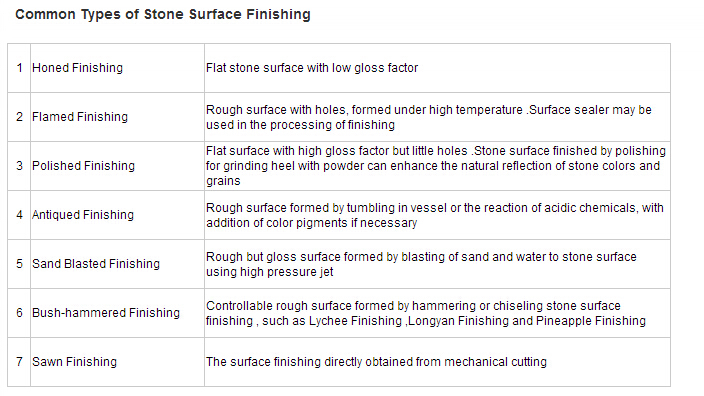Select the 'Sawn Finishing' cell

click(117, 362)
